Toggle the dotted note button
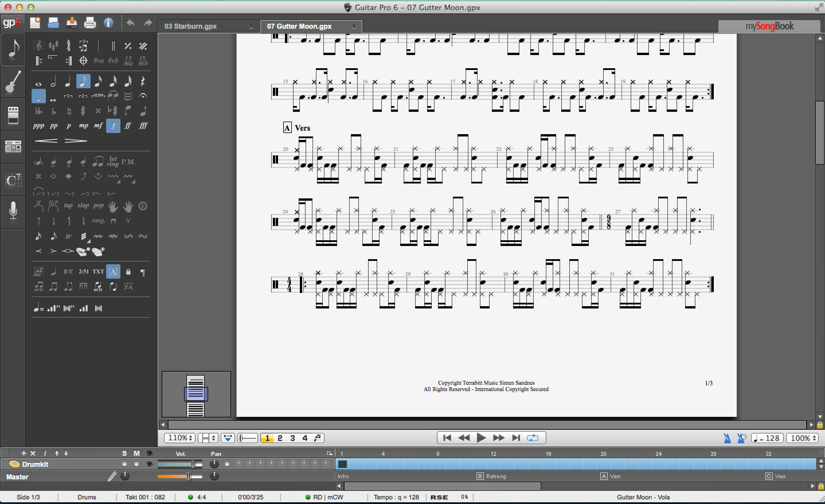This screenshot has width=825, height=504. pyautogui.click(x=38, y=96)
